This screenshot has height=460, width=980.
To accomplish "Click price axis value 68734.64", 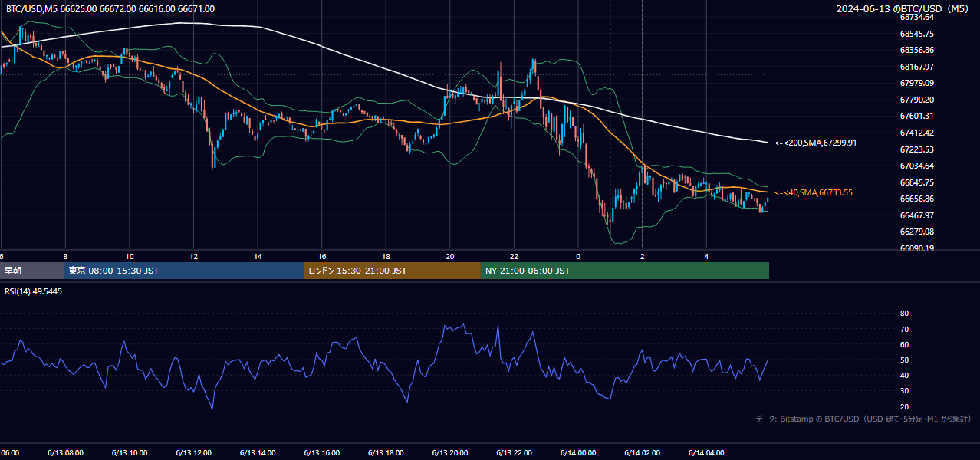I will coord(916,17).
